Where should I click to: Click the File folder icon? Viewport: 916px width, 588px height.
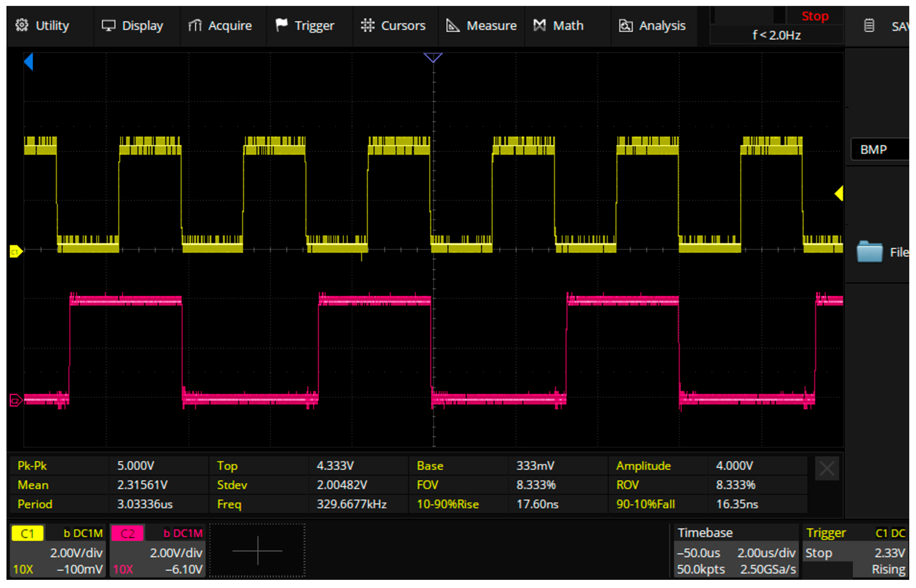point(870,252)
